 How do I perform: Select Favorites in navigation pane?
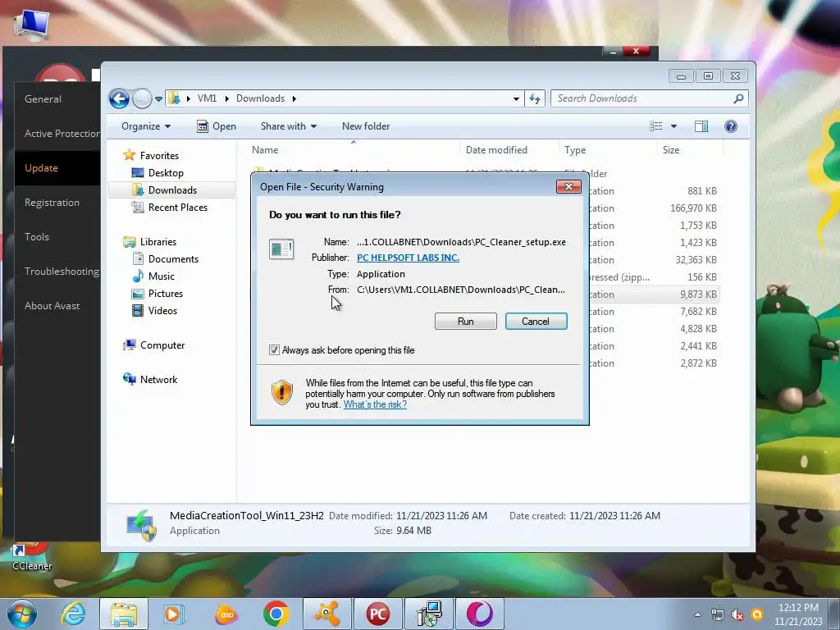(x=159, y=155)
